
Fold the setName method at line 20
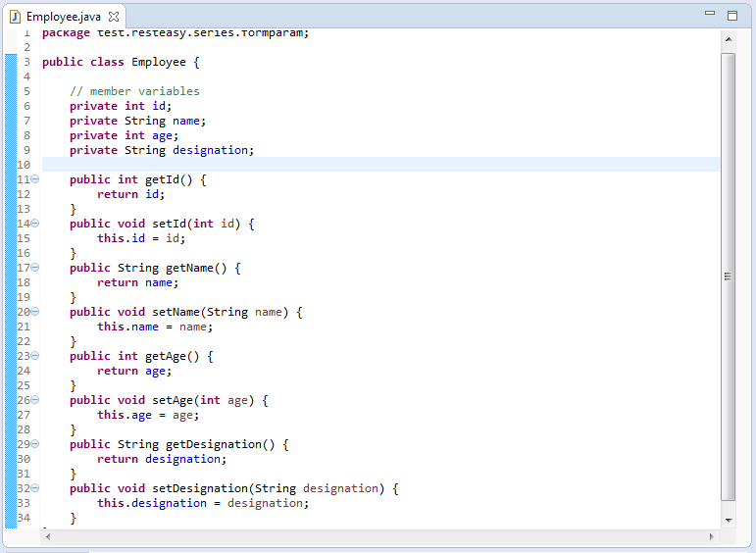tap(35, 312)
